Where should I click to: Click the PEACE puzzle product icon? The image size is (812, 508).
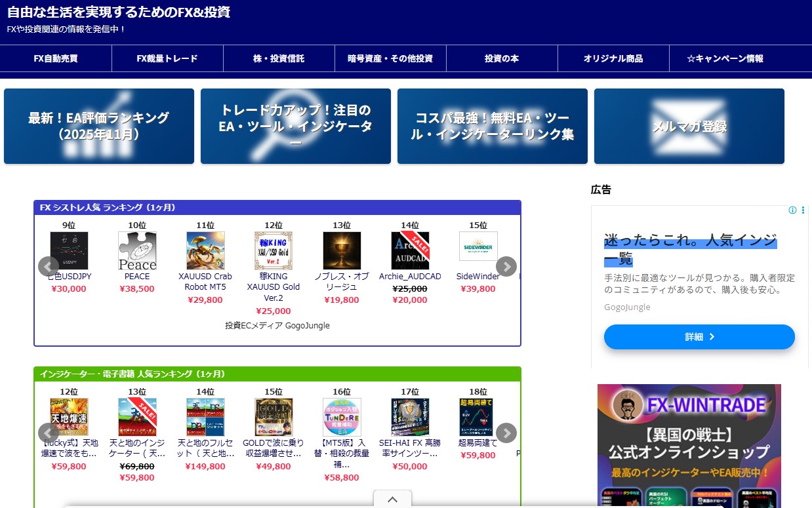pyautogui.click(x=137, y=250)
